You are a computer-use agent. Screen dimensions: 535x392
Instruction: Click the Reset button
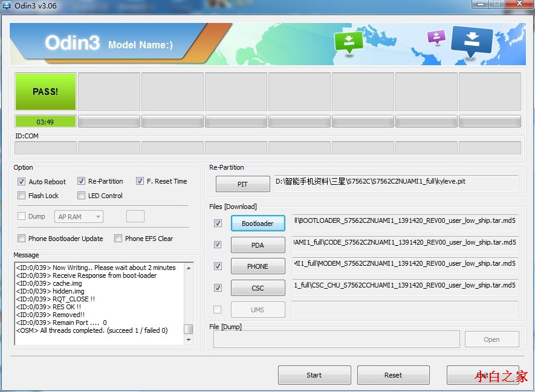tap(393, 375)
